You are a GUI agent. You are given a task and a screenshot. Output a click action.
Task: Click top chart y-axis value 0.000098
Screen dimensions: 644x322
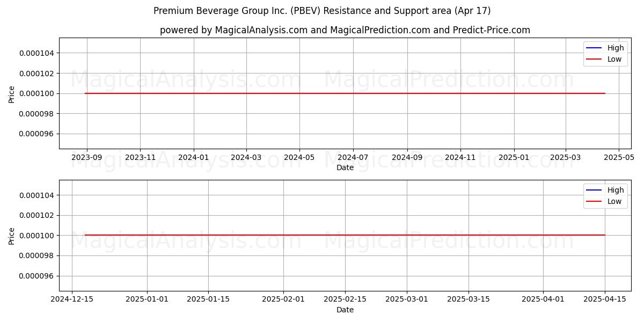pos(36,114)
